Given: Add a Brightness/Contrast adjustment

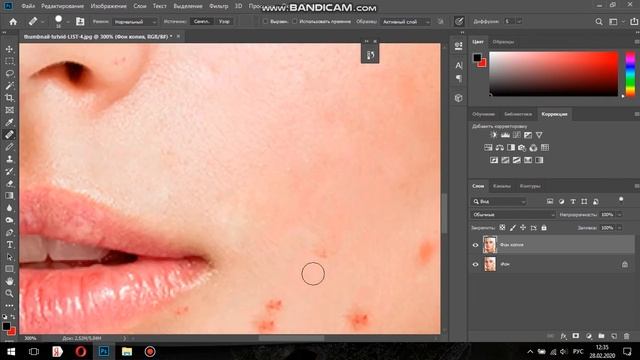Looking at the screenshot, I should (x=494, y=135).
